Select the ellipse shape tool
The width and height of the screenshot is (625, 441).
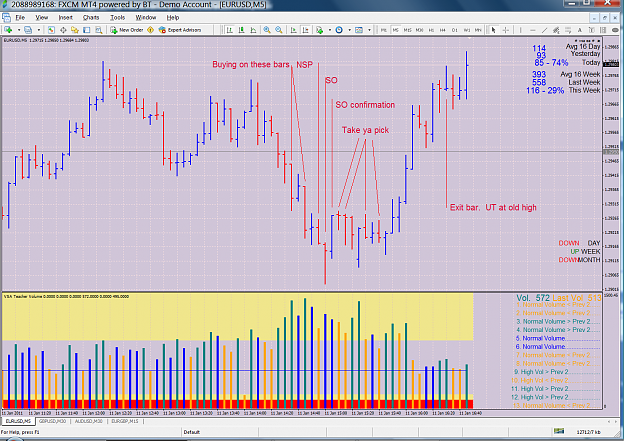(x=615, y=30)
